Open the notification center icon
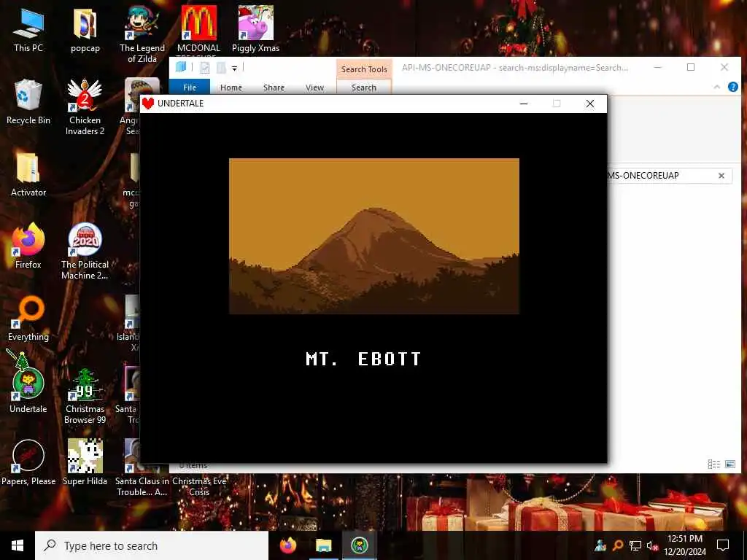The width and height of the screenshot is (747, 560). [x=723, y=545]
